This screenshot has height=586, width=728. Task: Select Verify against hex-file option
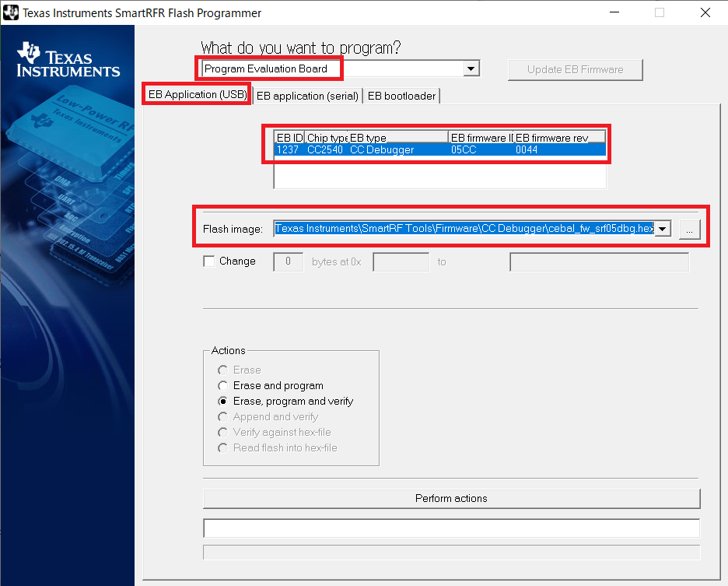point(223,432)
